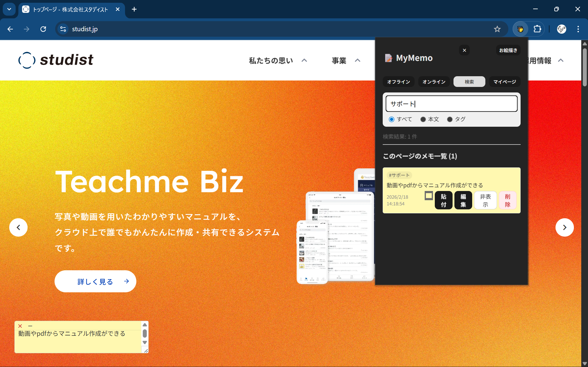This screenshot has height=367, width=588.
Task: Switch to the オフライン tab
Action: [398, 82]
